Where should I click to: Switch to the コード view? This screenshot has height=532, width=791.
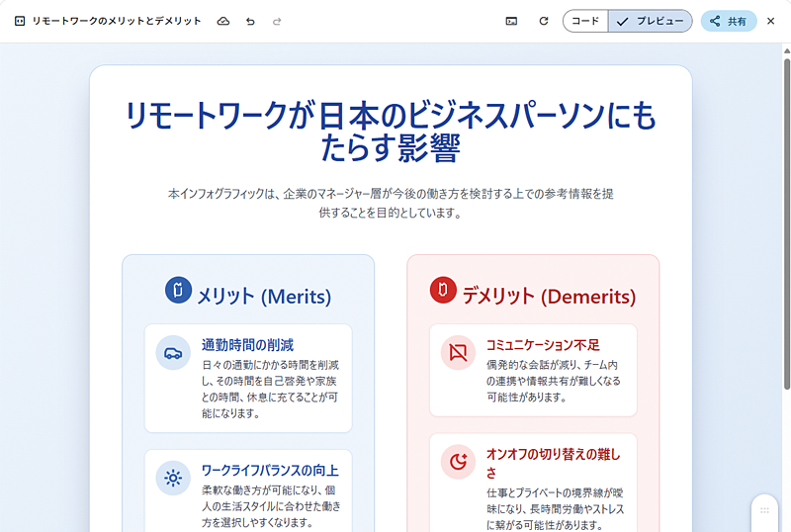click(x=585, y=21)
